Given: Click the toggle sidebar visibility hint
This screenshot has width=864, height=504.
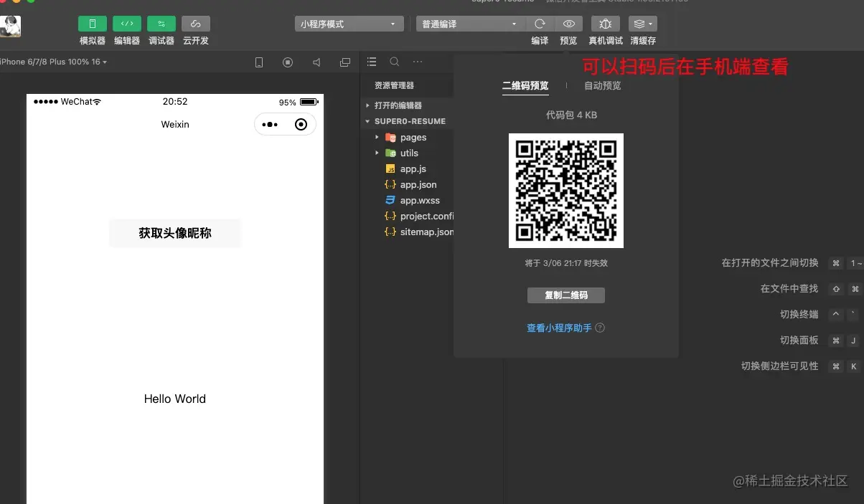Looking at the screenshot, I should pos(780,366).
